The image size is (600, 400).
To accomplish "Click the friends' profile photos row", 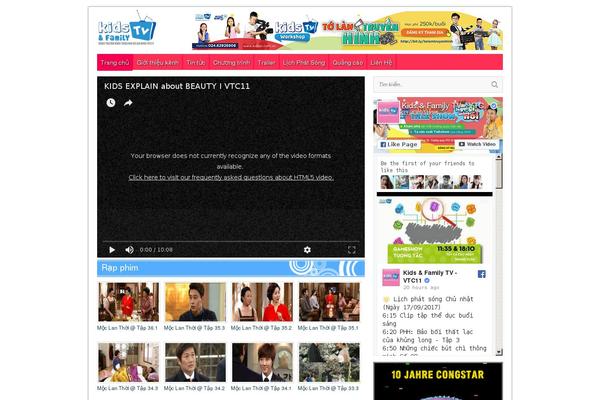I will pyautogui.click(x=432, y=182).
